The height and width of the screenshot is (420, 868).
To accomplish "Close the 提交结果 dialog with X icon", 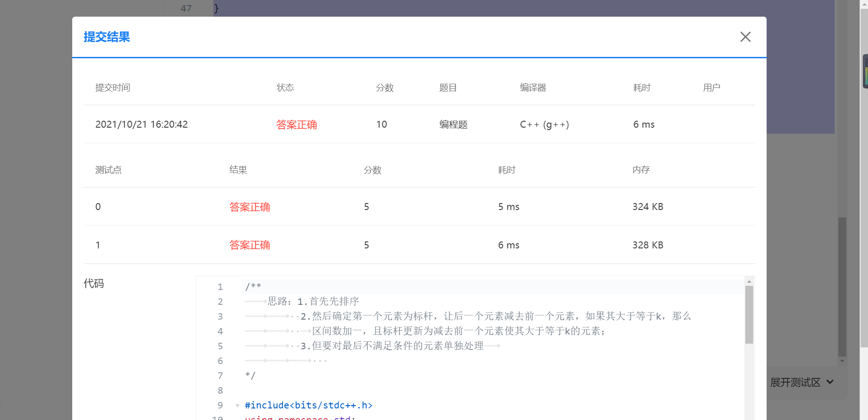I will pos(745,37).
